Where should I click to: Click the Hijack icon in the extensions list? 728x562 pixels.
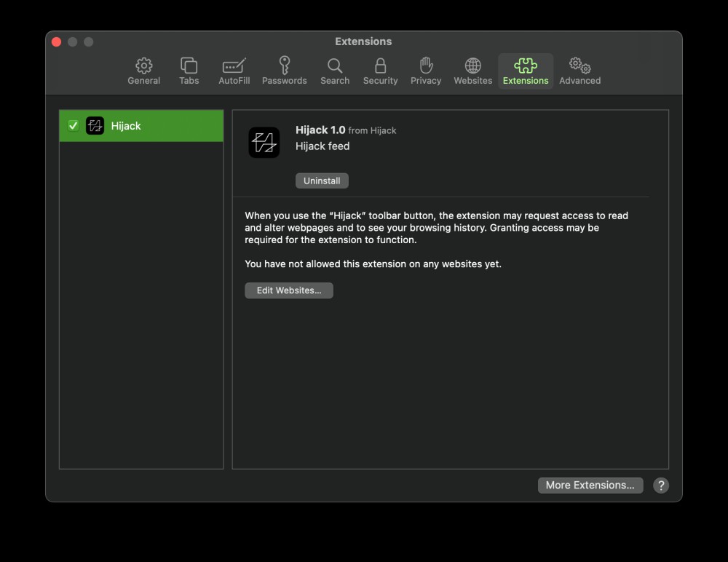95,126
